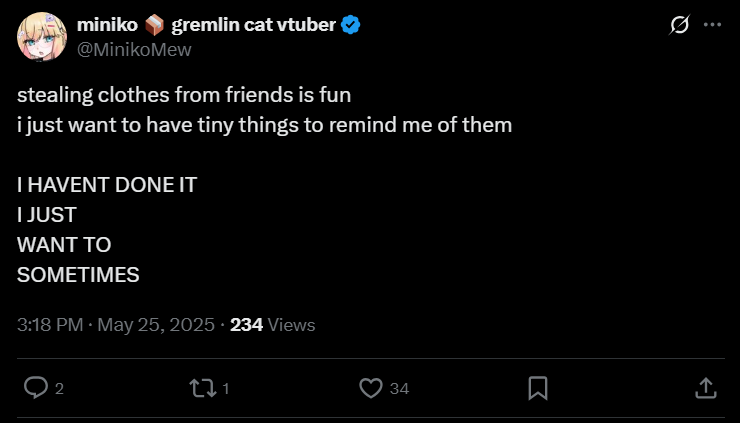Bookmark this post

pyautogui.click(x=537, y=387)
